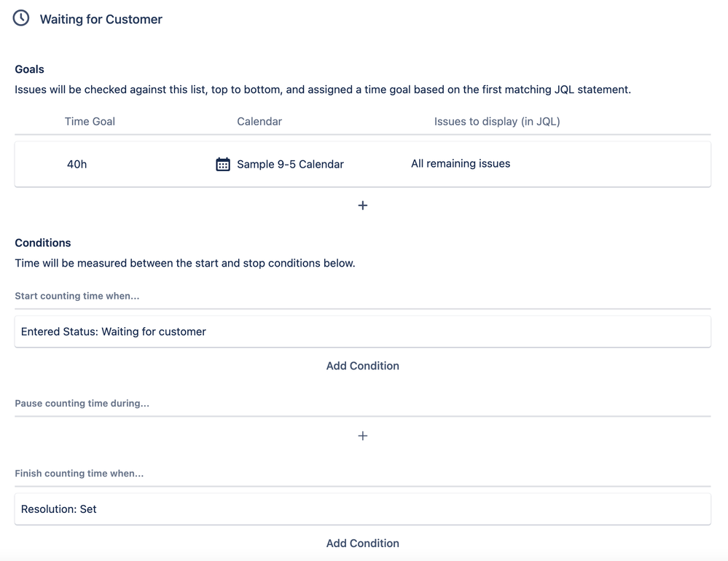Click the Start counting time when label

77,296
